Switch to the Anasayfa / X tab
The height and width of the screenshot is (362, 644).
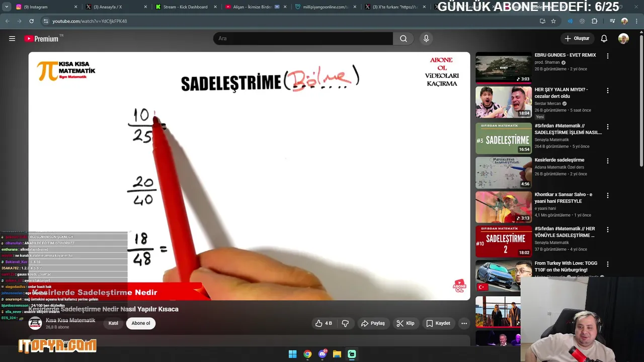point(116,7)
